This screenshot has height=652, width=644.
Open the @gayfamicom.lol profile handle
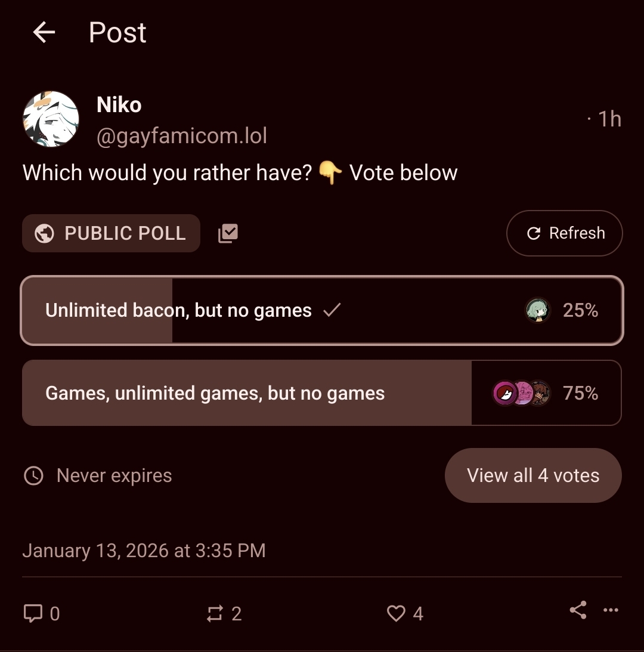point(182,136)
